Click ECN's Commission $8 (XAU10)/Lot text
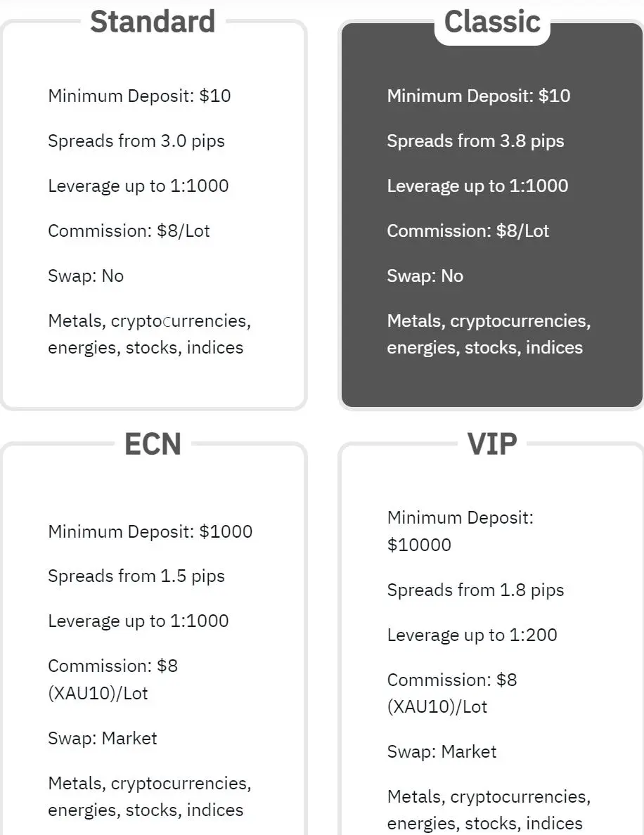The width and height of the screenshot is (644, 835). 113,680
